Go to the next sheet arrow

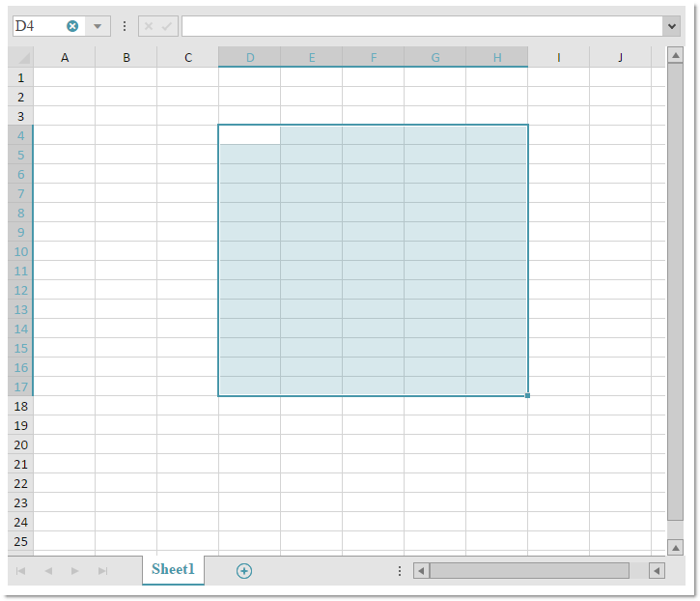(x=75, y=571)
